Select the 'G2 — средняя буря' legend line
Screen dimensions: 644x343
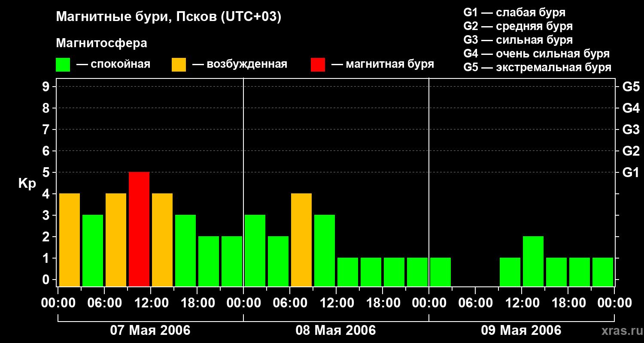[518, 26]
